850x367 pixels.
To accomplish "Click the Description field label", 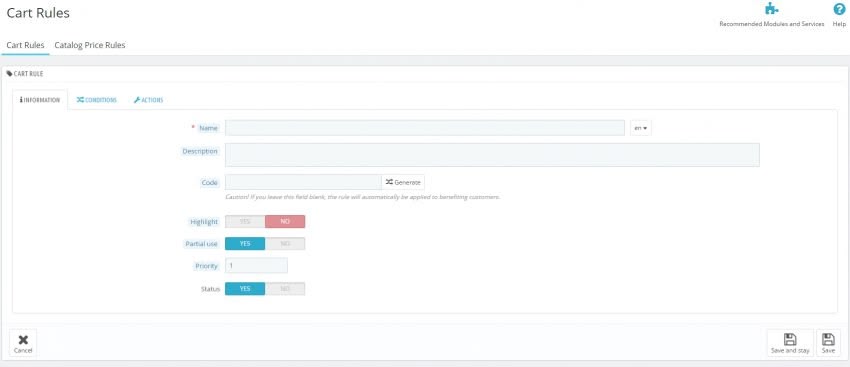I will click(200, 151).
